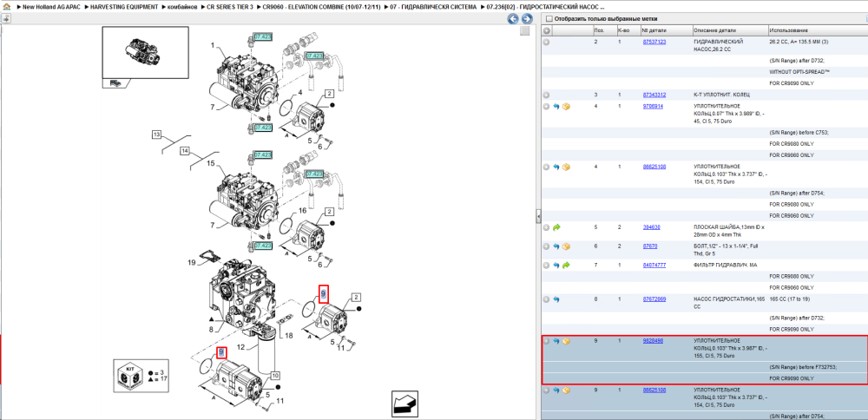Open part number link 87670
Image resolution: width=868 pixels, height=420 pixels.
650,246
